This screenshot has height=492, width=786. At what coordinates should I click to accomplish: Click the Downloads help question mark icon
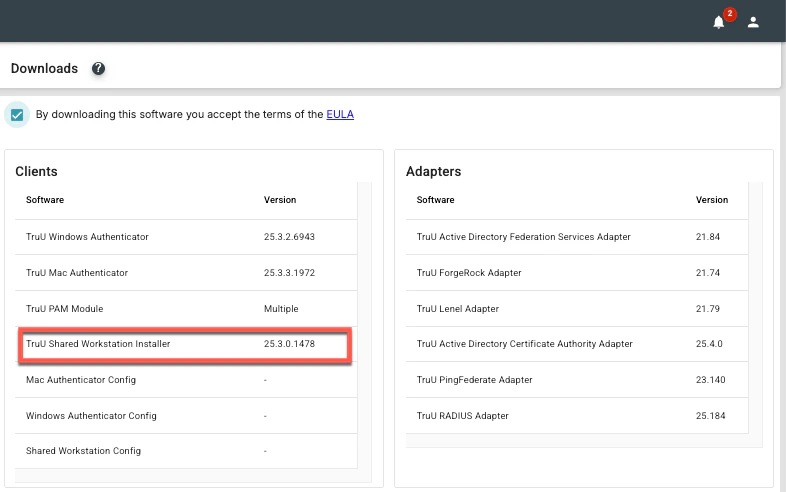(98, 68)
